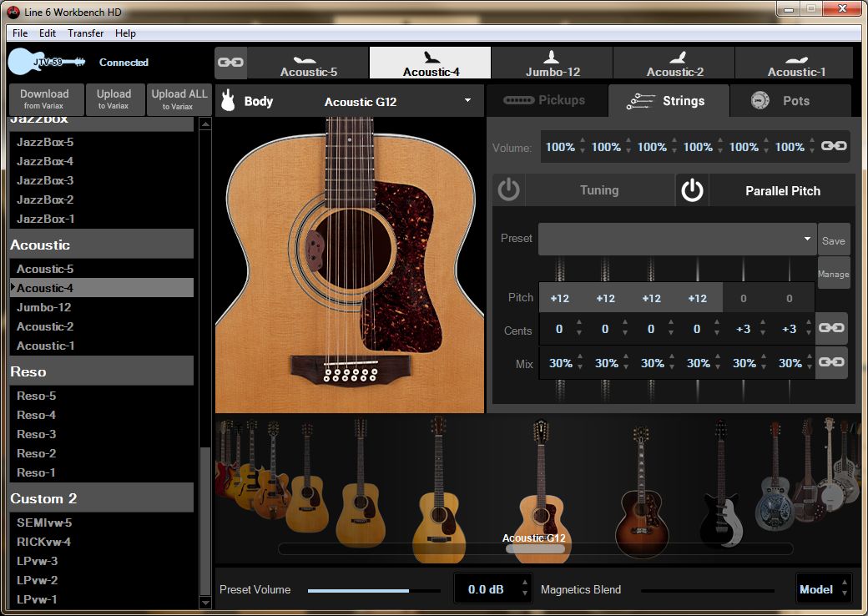The height and width of the screenshot is (616, 868).
Task: Click Upload to Variax button
Action: coord(114,99)
